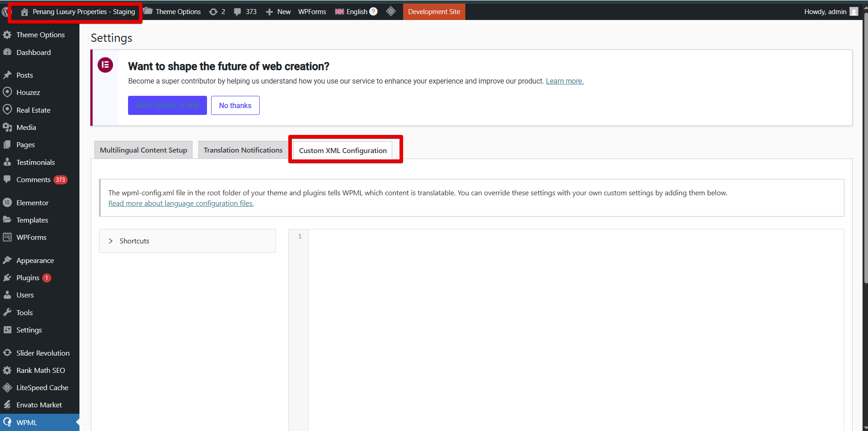Click 'Want to shape the future' heading
868x431 pixels.
coord(229,66)
